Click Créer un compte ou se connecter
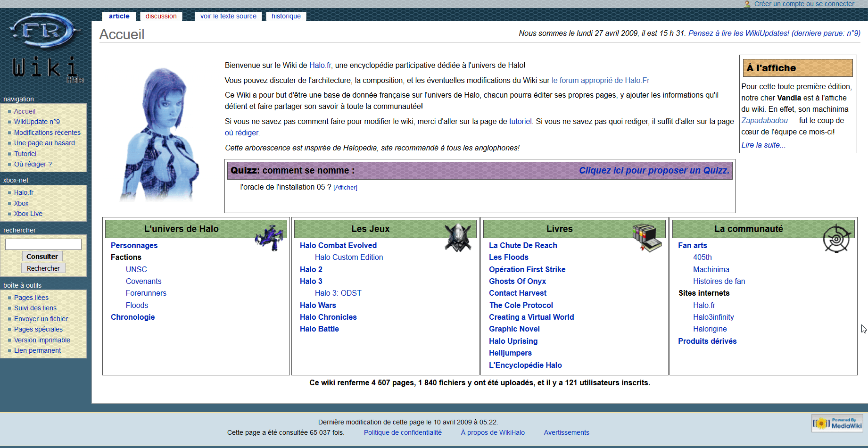The image size is (868, 448). click(x=804, y=4)
